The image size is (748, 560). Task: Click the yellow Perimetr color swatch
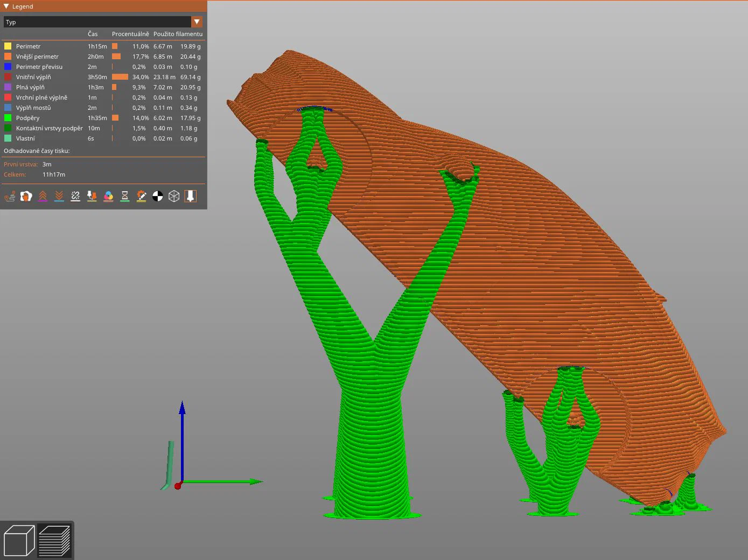click(x=8, y=46)
